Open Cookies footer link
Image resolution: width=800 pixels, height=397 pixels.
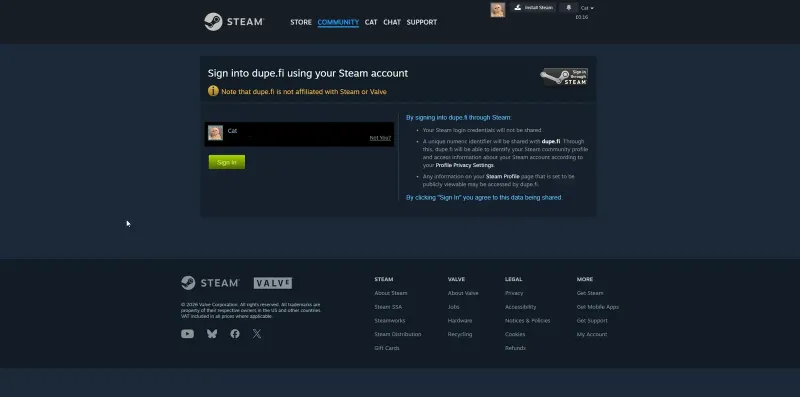pos(515,334)
